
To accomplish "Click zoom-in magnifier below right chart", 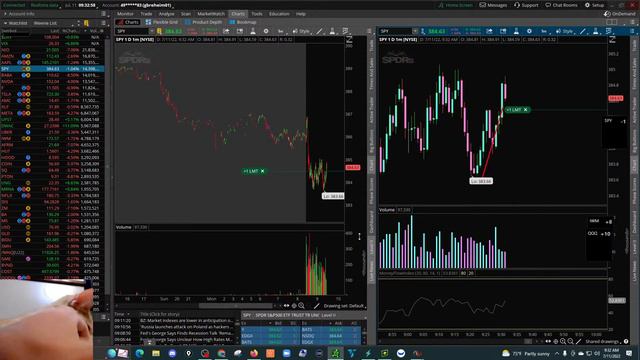I will 563,342.
